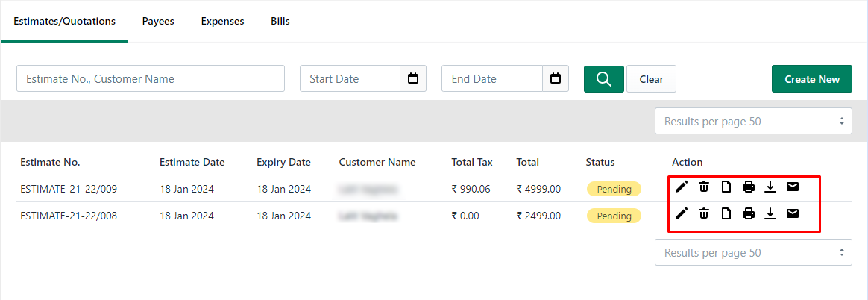Download estimate ESTIMATE-21-22/008
The width and height of the screenshot is (868, 300).
coord(770,213)
